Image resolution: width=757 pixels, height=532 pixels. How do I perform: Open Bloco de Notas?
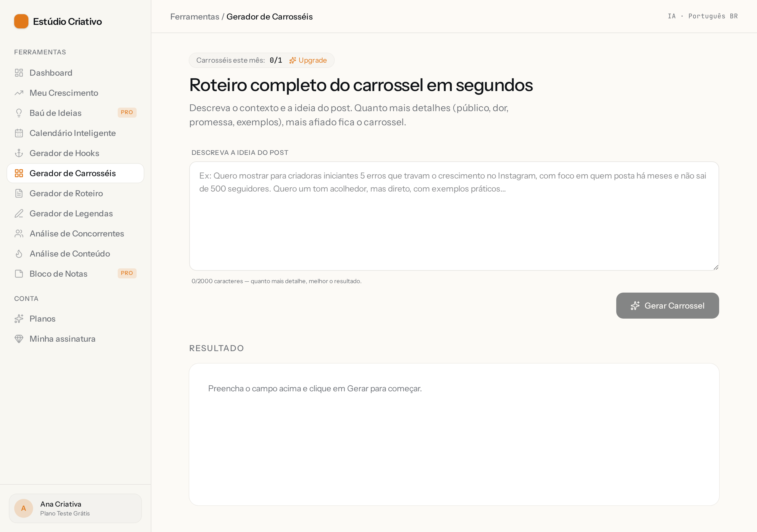tap(75, 274)
